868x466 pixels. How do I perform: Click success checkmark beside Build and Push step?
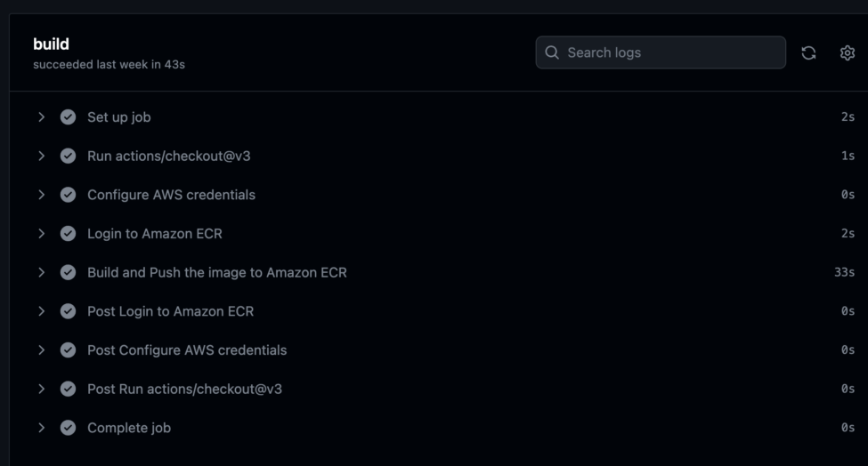click(68, 272)
